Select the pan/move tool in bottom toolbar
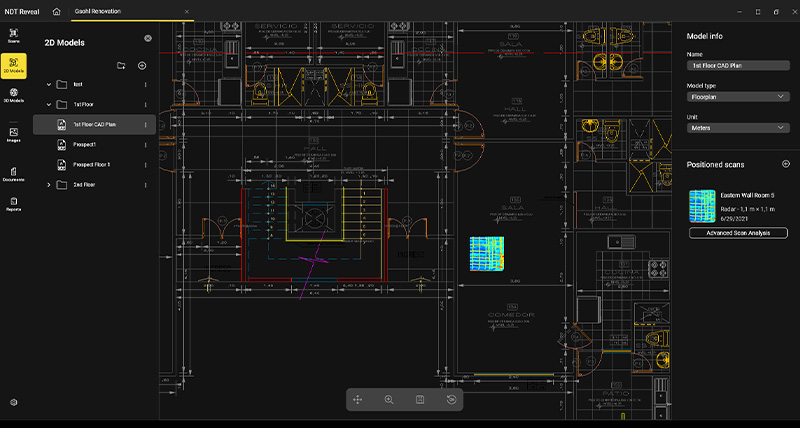The height and width of the screenshot is (428, 800). point(357,399)
